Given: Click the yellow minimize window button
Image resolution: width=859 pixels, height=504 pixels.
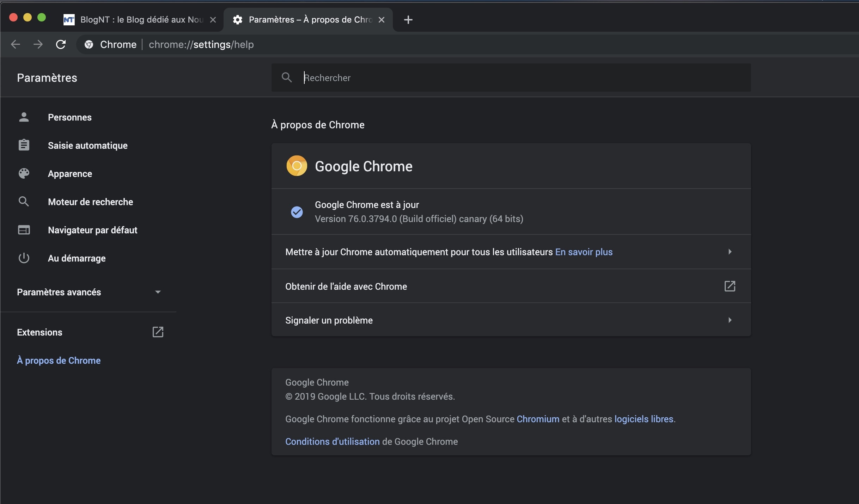Looking at the screenshot, I should (x=28, y=18).
